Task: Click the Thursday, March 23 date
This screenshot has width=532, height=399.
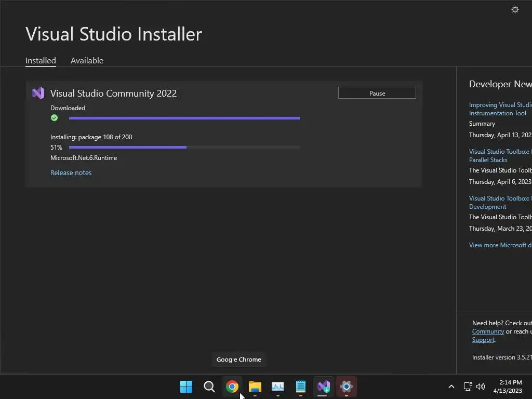Action: pyautogui.click(x=500, y=229)
